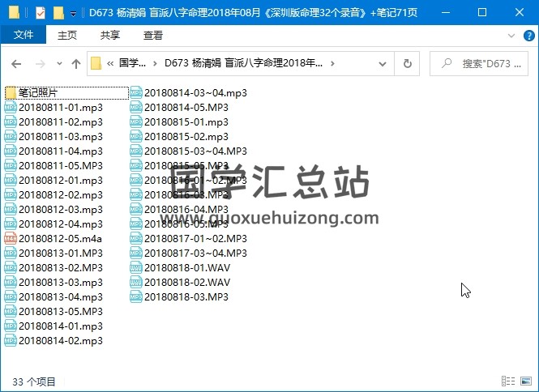Select file 20180812-05.m4a
The height and width of the screenshot is (392, 539).
(60, 238)
